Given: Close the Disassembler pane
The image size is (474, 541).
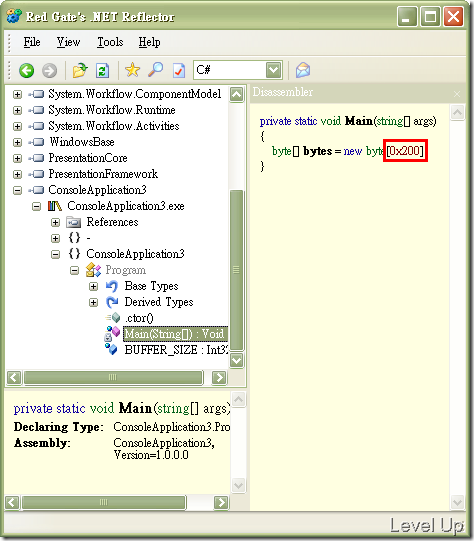Looking at the screenshot, I should click(x=457, y=94).
